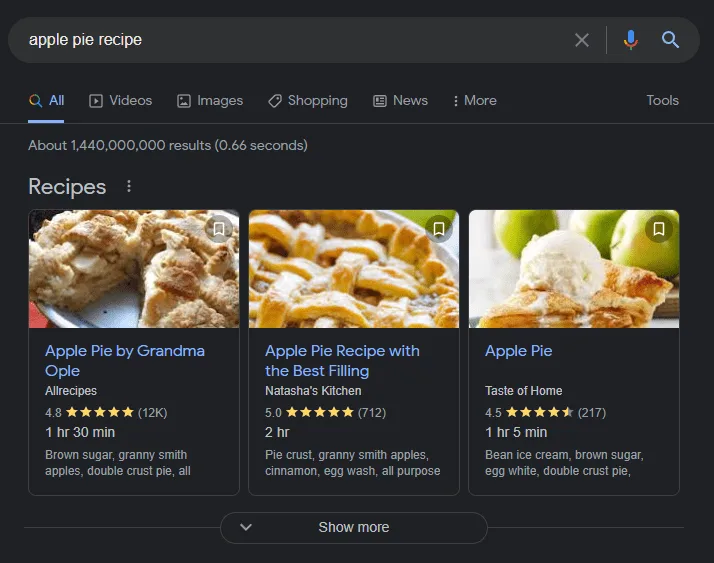The height and width of the screenshot is (563, 714).
Task: Clear the search box with X icon
Action: tap(582, 40)
